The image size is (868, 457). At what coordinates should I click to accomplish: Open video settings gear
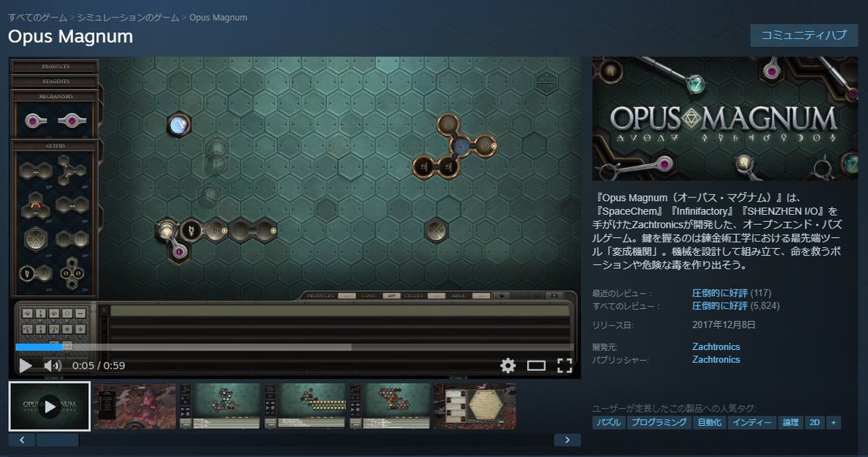pos(508,365)
